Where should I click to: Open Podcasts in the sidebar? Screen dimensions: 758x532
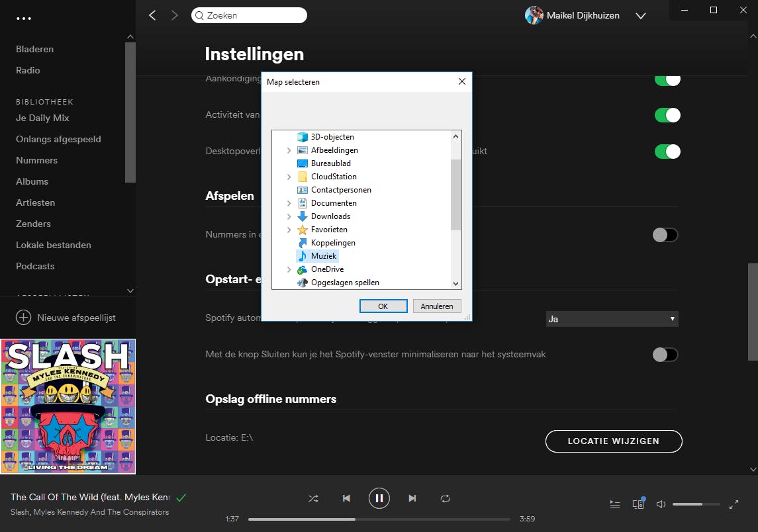(35, 266)
